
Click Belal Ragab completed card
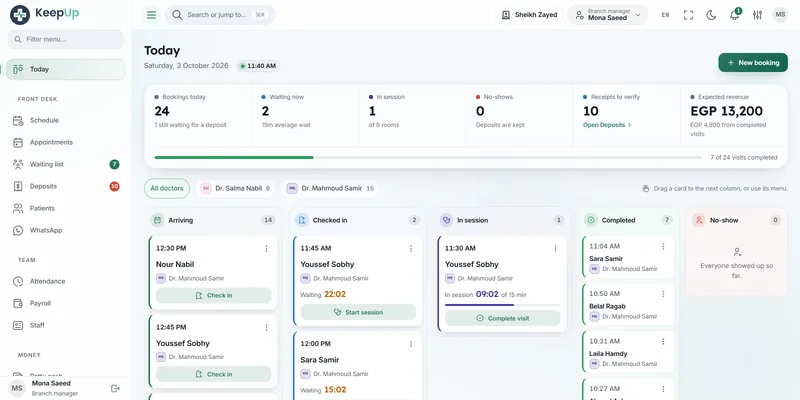pos(628,305)
